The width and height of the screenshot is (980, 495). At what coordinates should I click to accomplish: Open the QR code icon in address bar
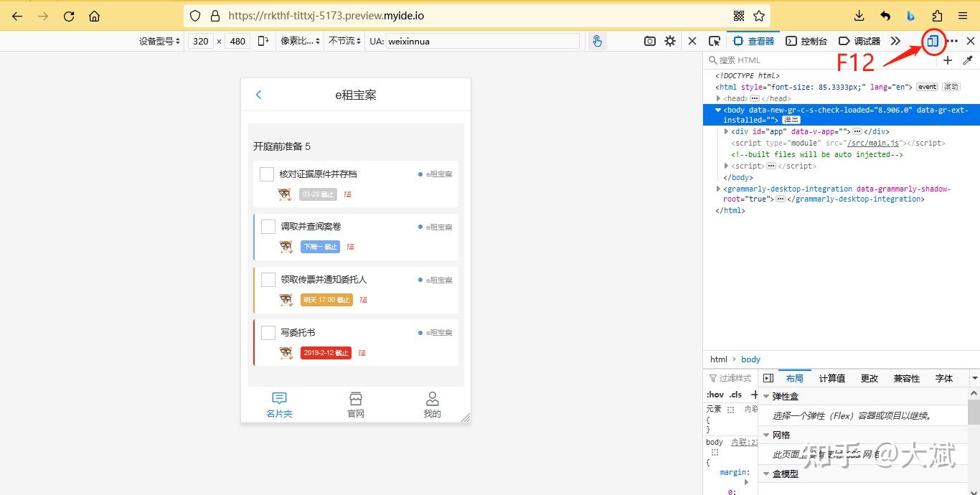pos(739,15)
